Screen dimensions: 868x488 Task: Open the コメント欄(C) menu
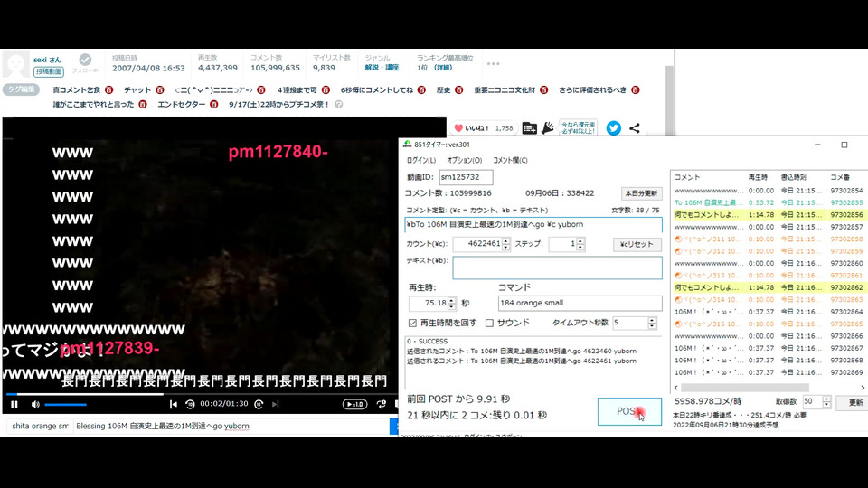tap(510, 161)
